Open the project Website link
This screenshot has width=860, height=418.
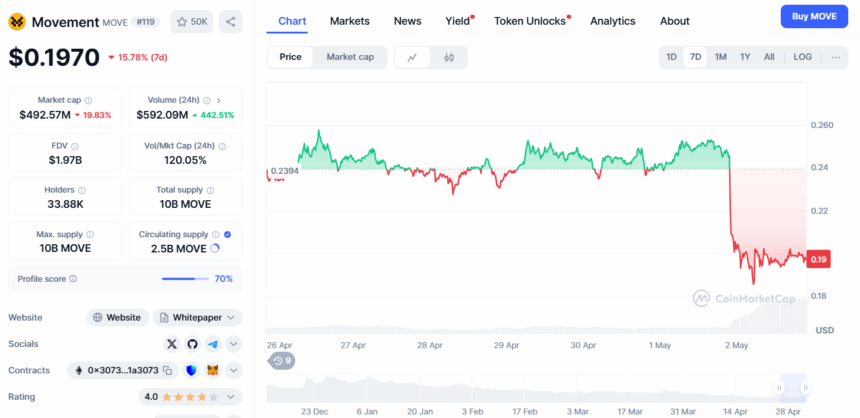(x=117, y=317)
